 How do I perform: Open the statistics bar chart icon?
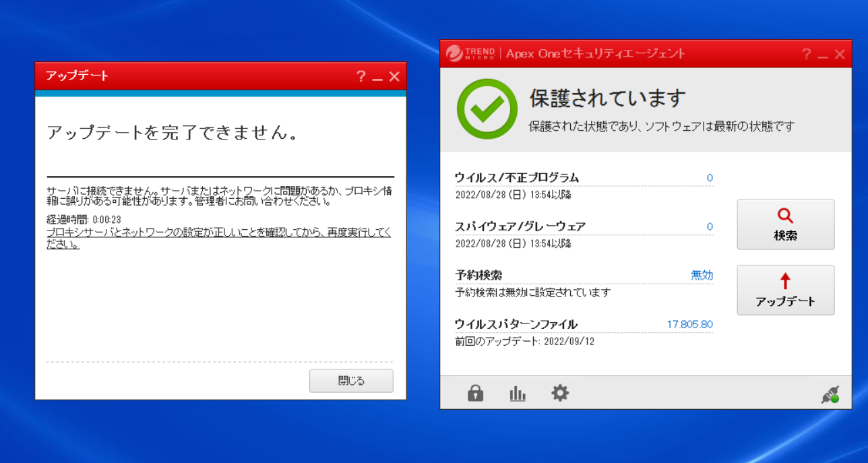[517, 392]
